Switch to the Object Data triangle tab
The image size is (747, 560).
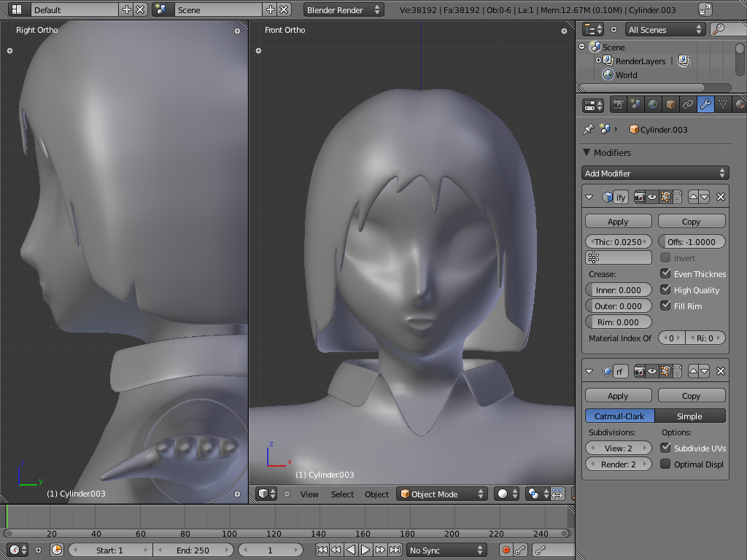(723, 104)
